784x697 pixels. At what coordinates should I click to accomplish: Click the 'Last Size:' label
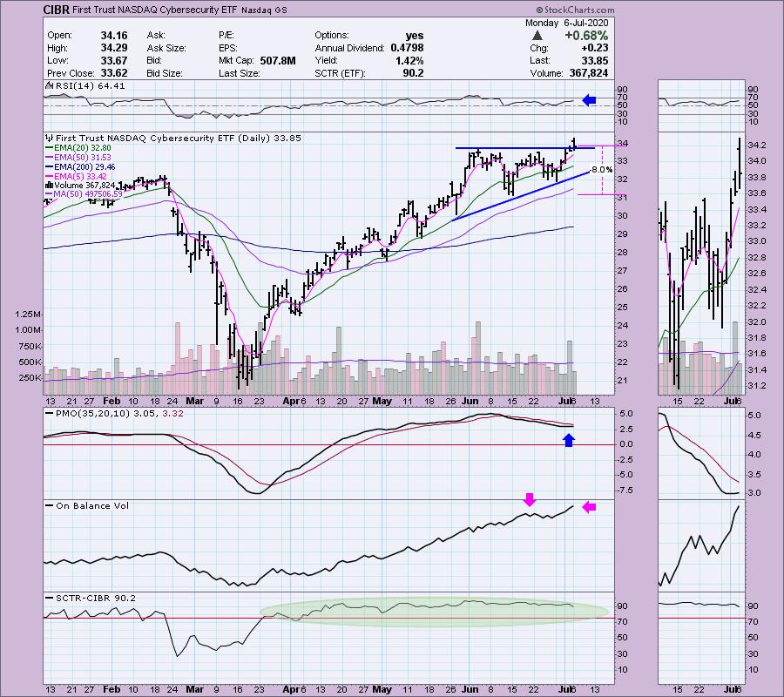(x=240, y=73)
